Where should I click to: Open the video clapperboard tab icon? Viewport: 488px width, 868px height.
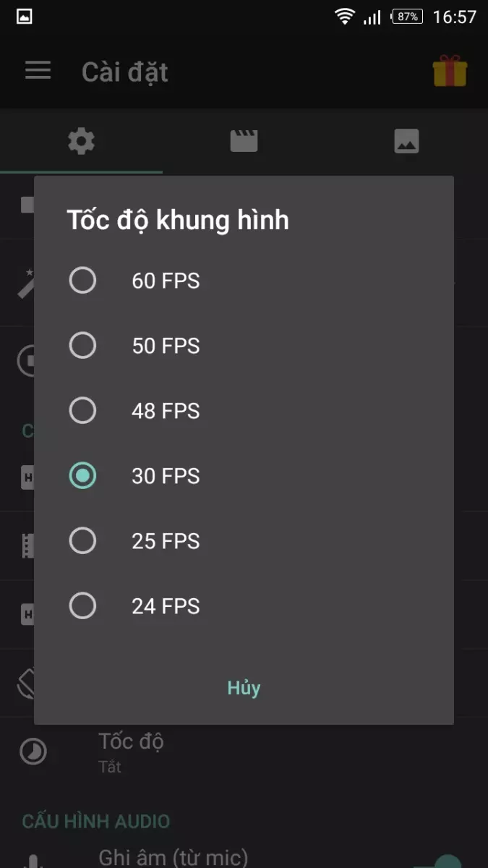(x=244, y=141)
